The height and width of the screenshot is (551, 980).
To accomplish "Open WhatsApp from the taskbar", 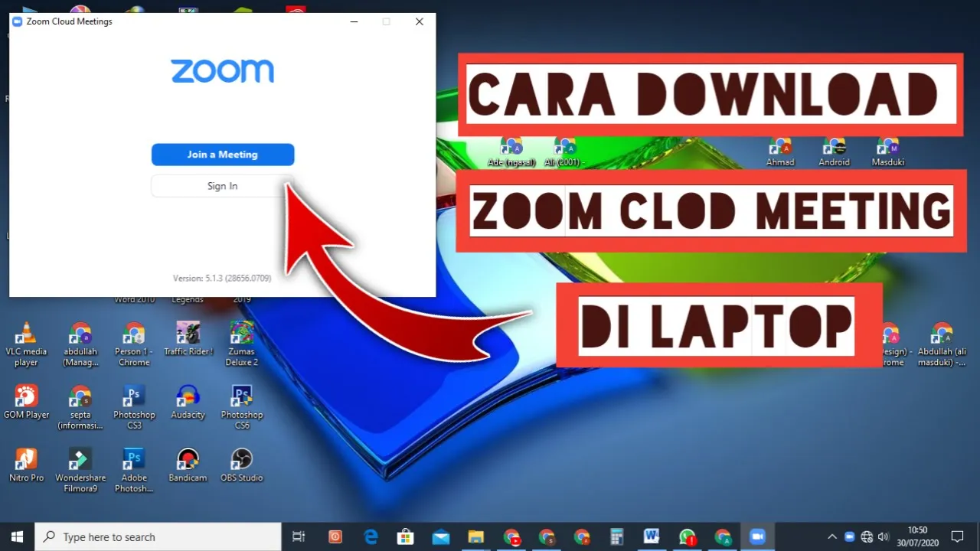I will tap(688, 536).
